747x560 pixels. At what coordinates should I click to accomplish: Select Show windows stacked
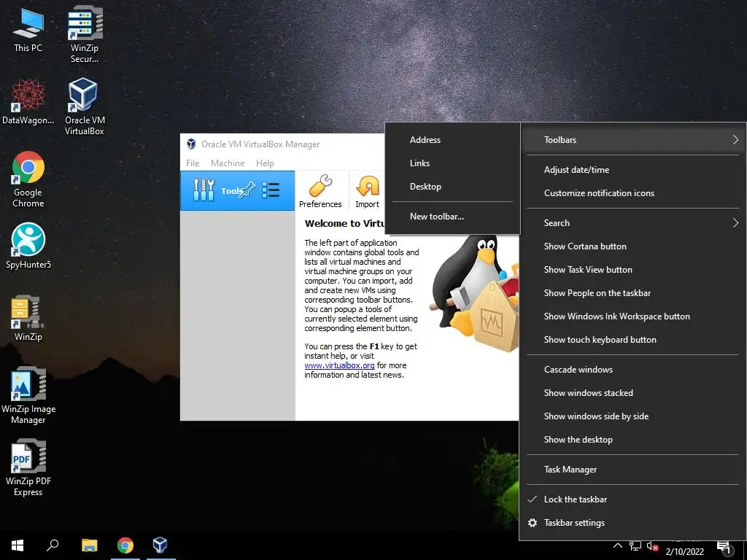632,393
